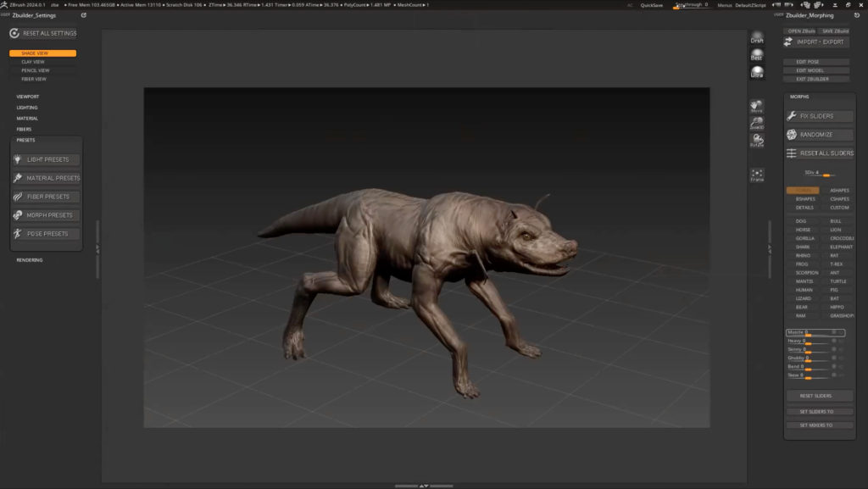Viewport: 868px width, 489px height.
Task: Open Pose Presets with running figure icon
Action: pos(18,234)
